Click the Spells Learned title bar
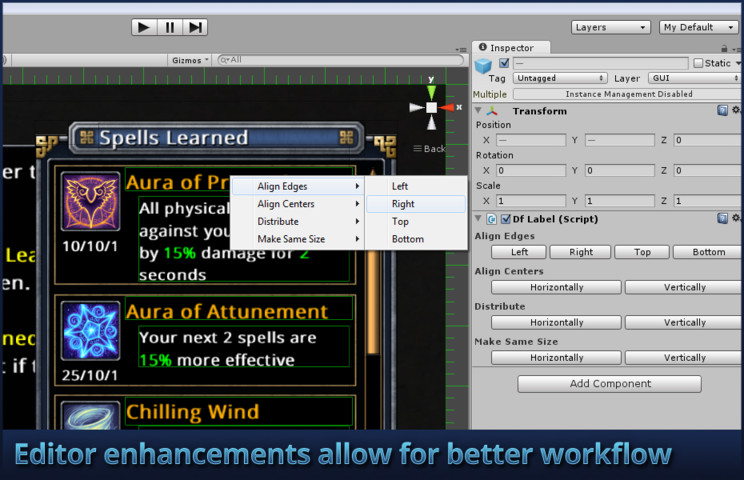This screenshot has height=480, width=744. (216, 138)
